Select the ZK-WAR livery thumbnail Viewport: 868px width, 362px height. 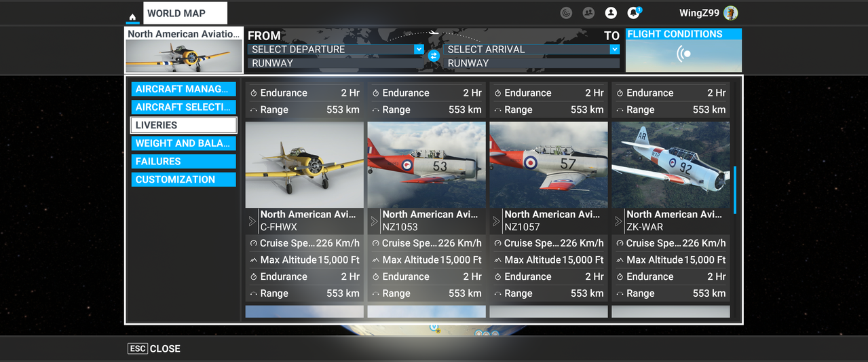coord(671,164)
